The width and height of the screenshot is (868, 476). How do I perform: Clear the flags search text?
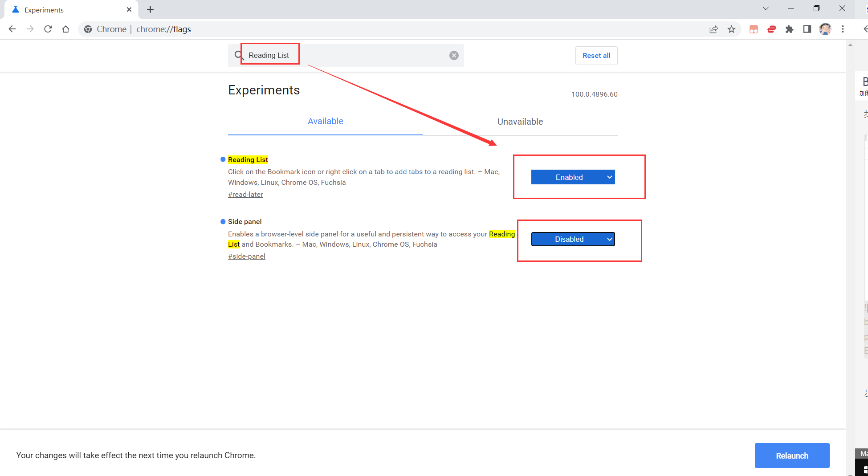454,55
